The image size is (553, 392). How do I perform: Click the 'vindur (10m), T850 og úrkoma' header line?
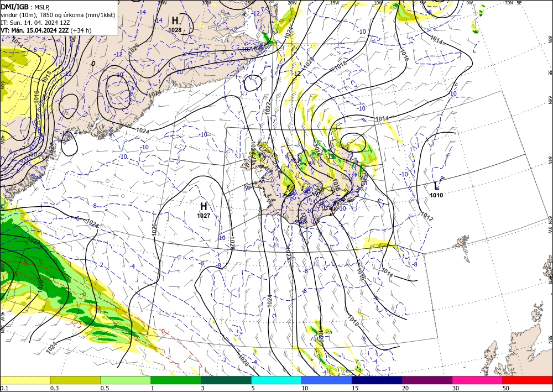tap(58, 15)
